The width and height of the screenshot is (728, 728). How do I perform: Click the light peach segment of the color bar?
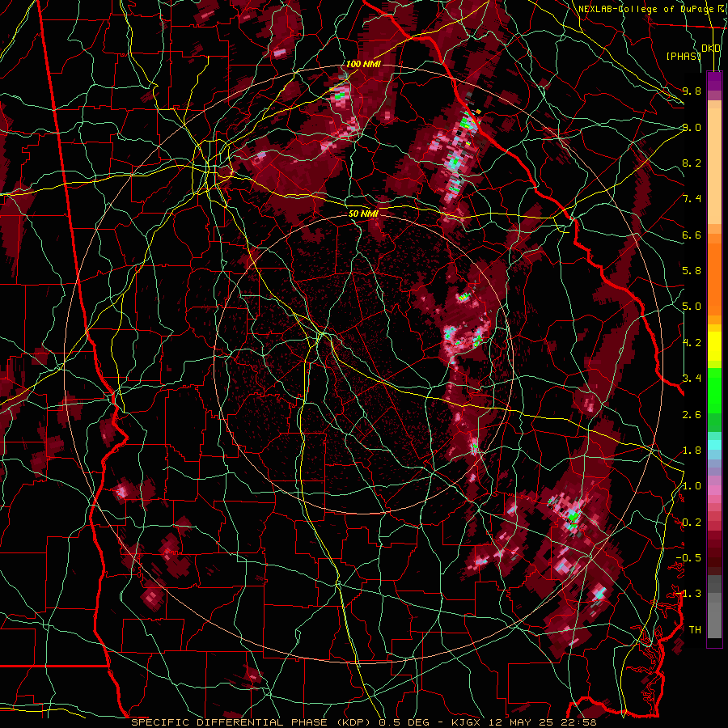point(714,166)
